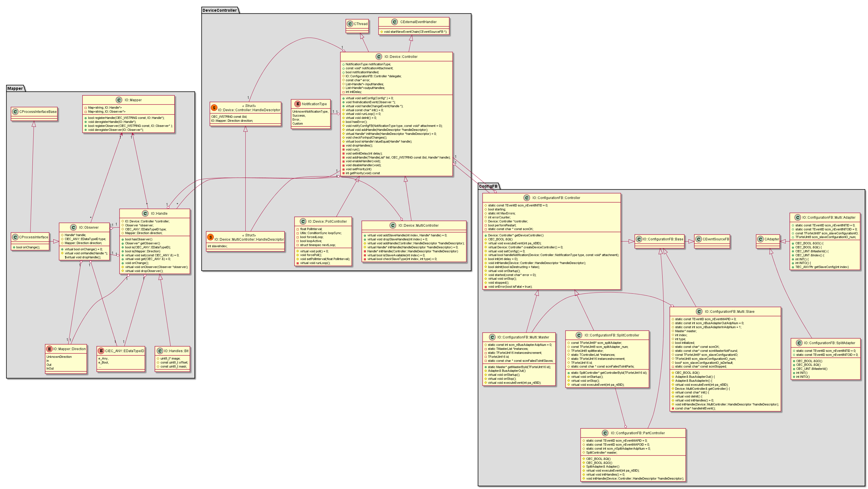868x489 pixels.
Task: Click 'bool hasError();' in IO::Device::Controller
Action: pos(356,122)
